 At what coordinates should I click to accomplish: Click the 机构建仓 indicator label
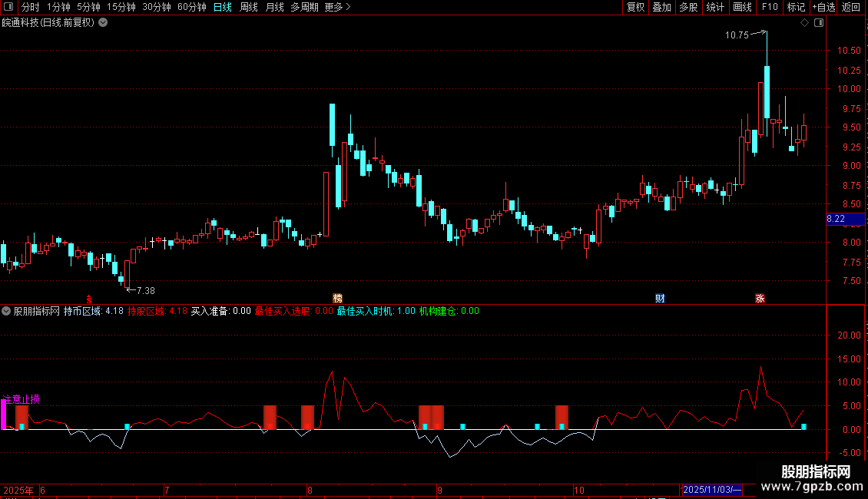(x=449, y=312)
